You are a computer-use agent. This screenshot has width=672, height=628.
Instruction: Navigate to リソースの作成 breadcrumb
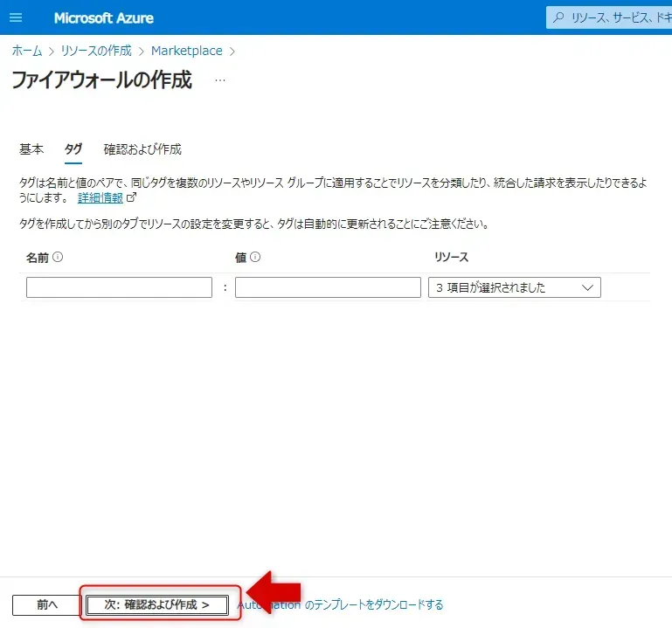point(96,51)
